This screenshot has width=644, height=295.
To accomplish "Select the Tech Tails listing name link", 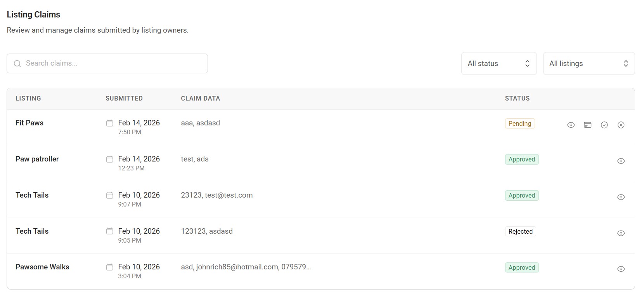I will 32,195.
